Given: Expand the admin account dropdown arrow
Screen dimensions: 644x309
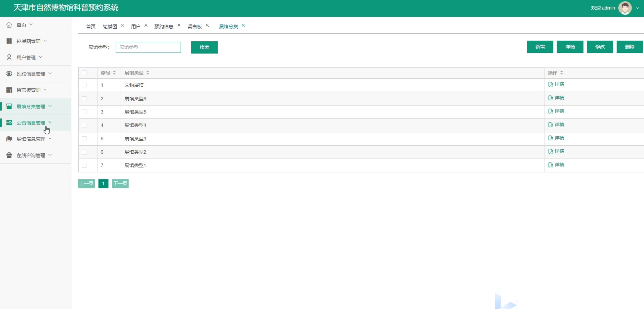Looking at the screenshot, I should (x=637, y=8).
